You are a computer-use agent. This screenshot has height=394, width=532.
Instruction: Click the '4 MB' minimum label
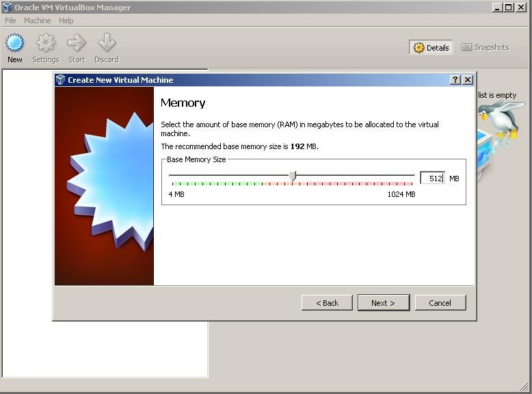176,194
